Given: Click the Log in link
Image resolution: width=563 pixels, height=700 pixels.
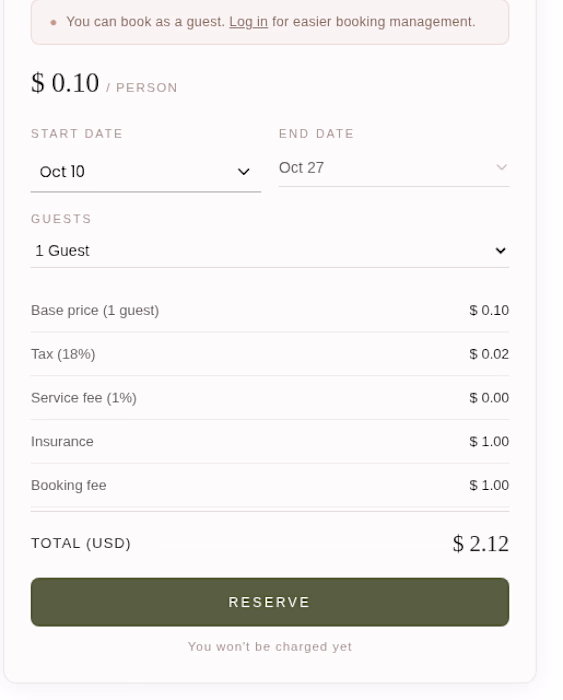Looking at the screenshot, I should [248, 22].
